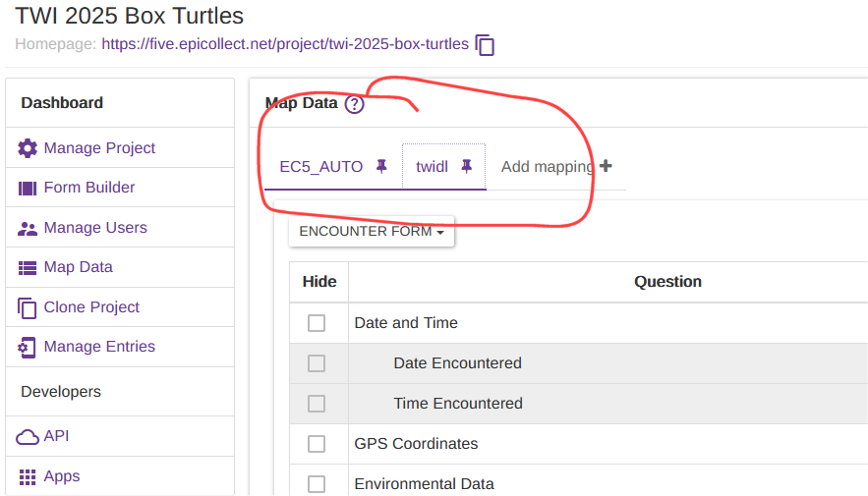Click the pin icon beside twidl
Viewport: 868px width, 496px height.
click(x=467, y=166)
